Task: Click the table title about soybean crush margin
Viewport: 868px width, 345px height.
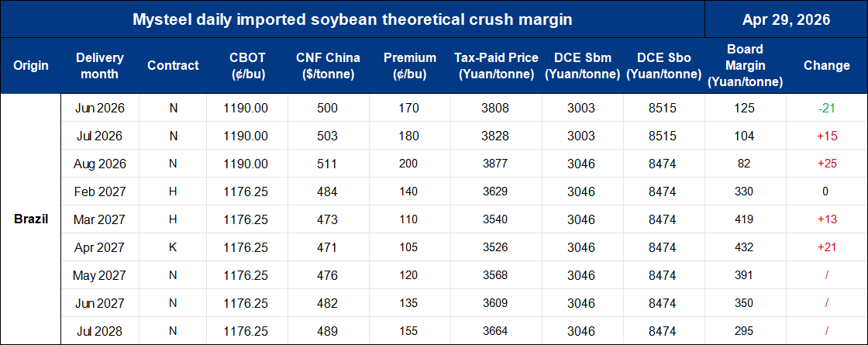Action: pyautogui.click(x=353, y=19)
